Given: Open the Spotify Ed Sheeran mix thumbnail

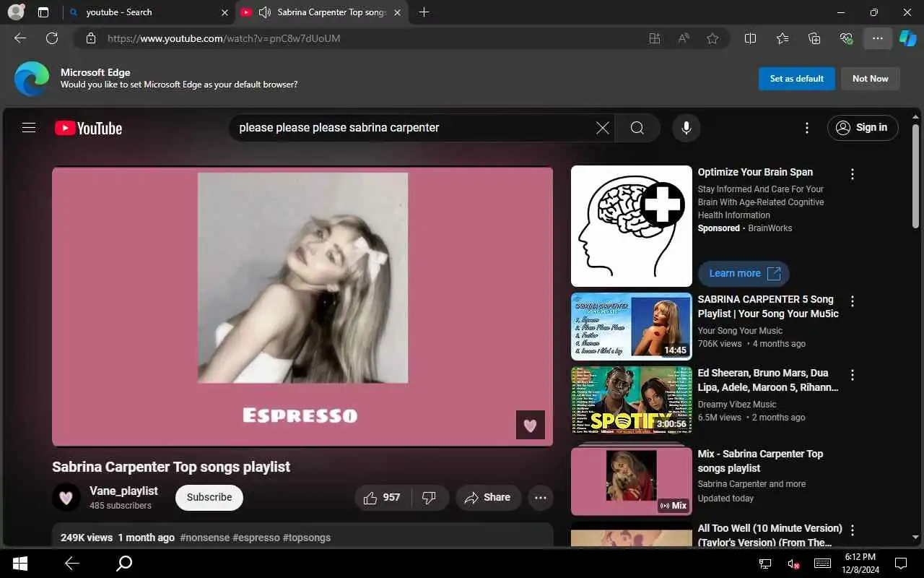Looking at the screenshot, I should pos(632,400).
